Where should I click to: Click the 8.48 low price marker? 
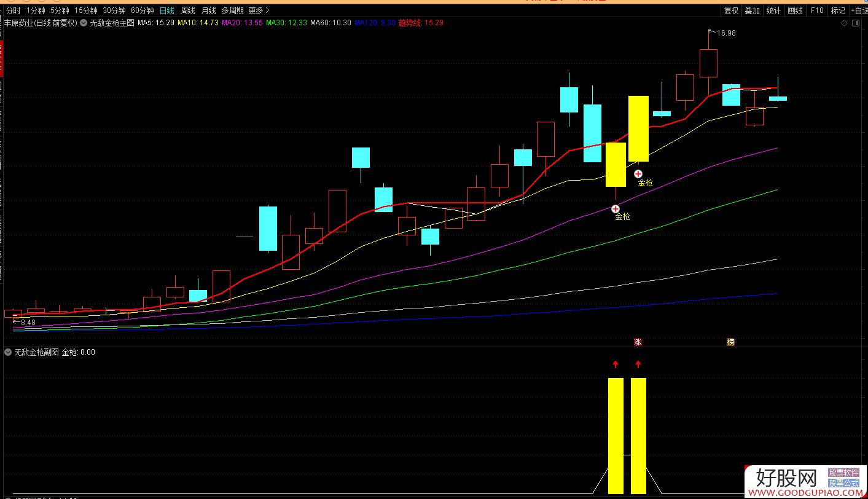28,322
